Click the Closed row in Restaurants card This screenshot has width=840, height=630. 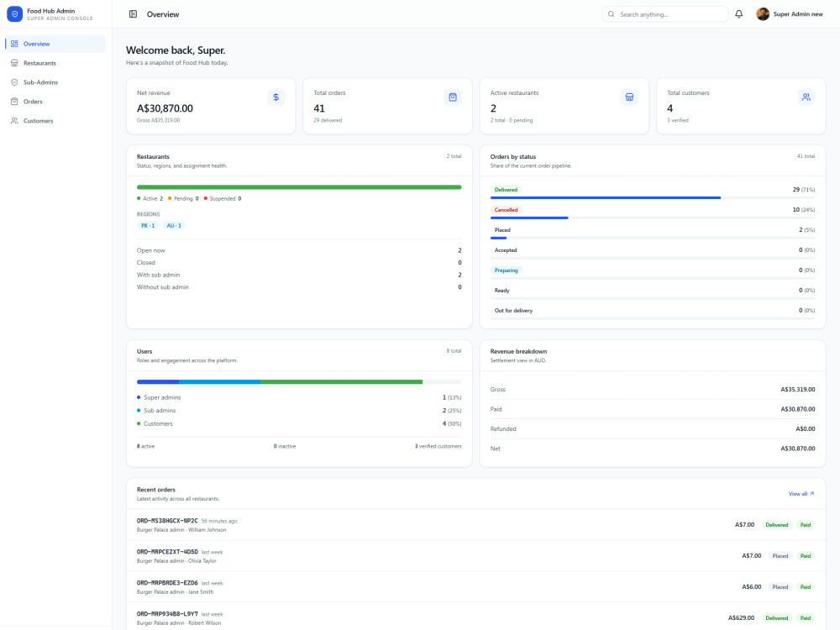coord(299,263)
